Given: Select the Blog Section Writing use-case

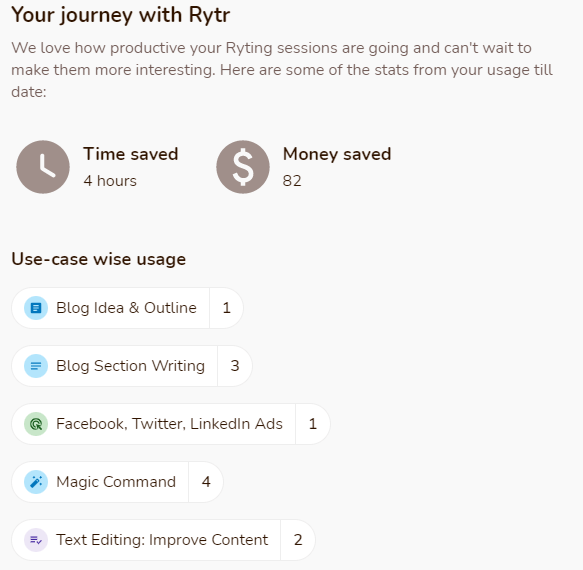Looking at the screenshot, I should pyautogui.click(x=132, y=366).
